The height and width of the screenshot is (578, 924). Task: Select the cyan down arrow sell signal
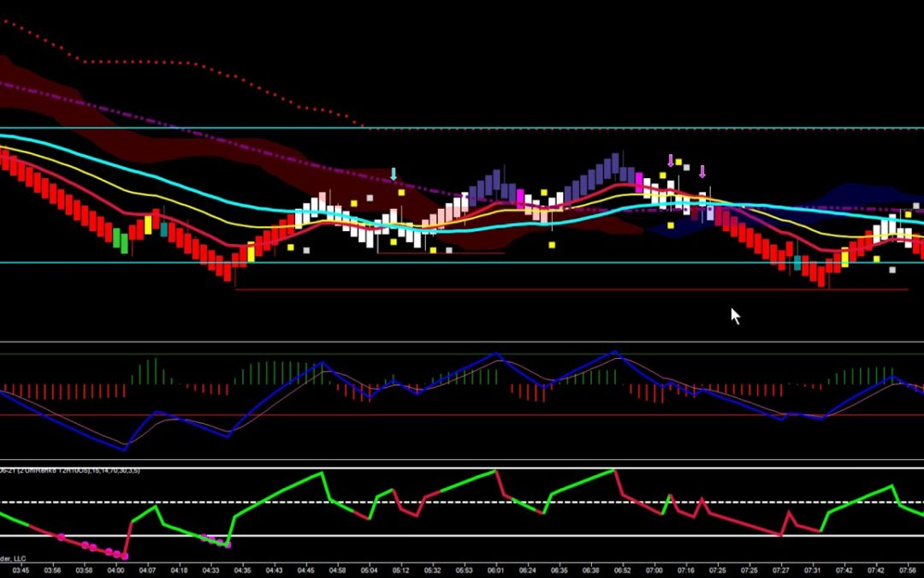pos(392,174)
